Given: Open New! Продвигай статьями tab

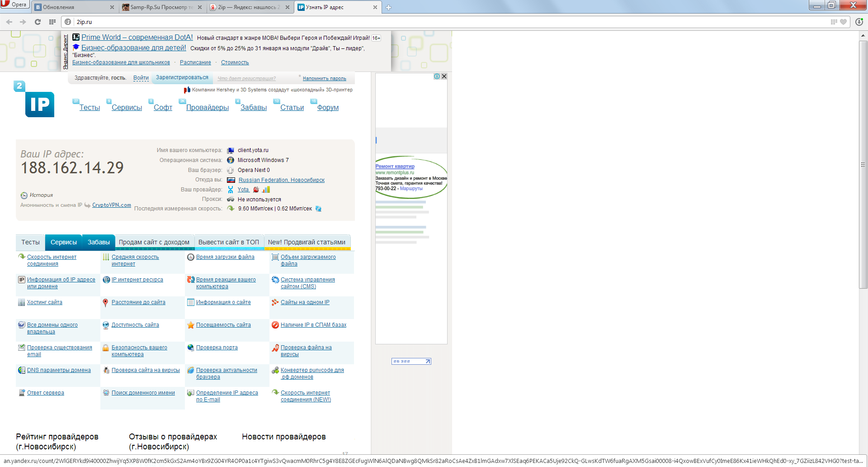Looking at the screenshot, I should (307, 242).
